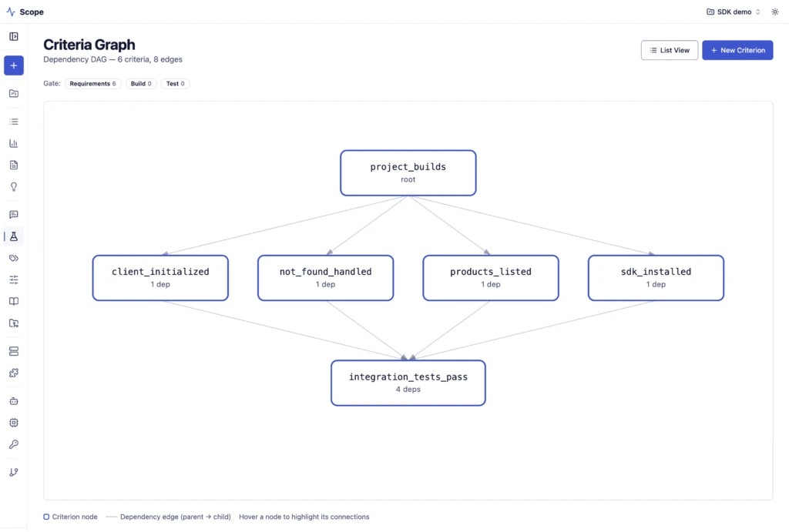Select the not_found_handled node
The width and height of the screenshot is (789, 532).
(326, 278)
